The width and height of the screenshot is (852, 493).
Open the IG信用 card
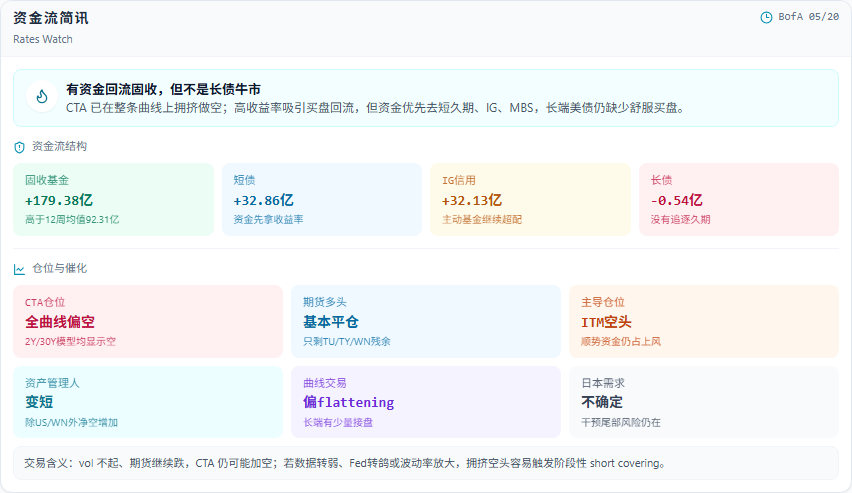[530, 199]
